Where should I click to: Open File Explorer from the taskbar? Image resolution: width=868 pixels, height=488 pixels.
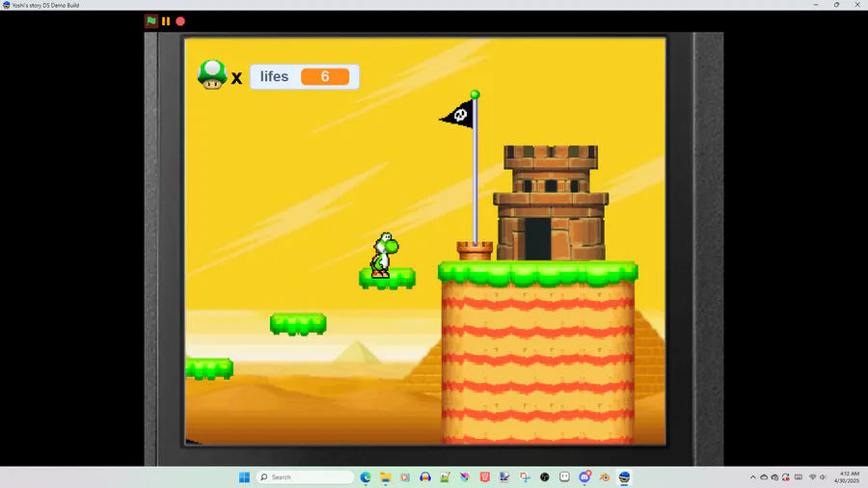coord(385,477)
